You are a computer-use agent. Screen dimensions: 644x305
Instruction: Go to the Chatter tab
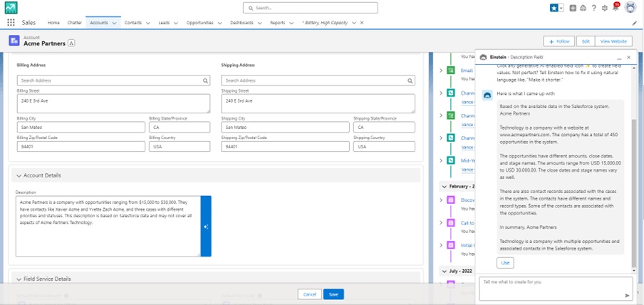click(x=75, y=23)
